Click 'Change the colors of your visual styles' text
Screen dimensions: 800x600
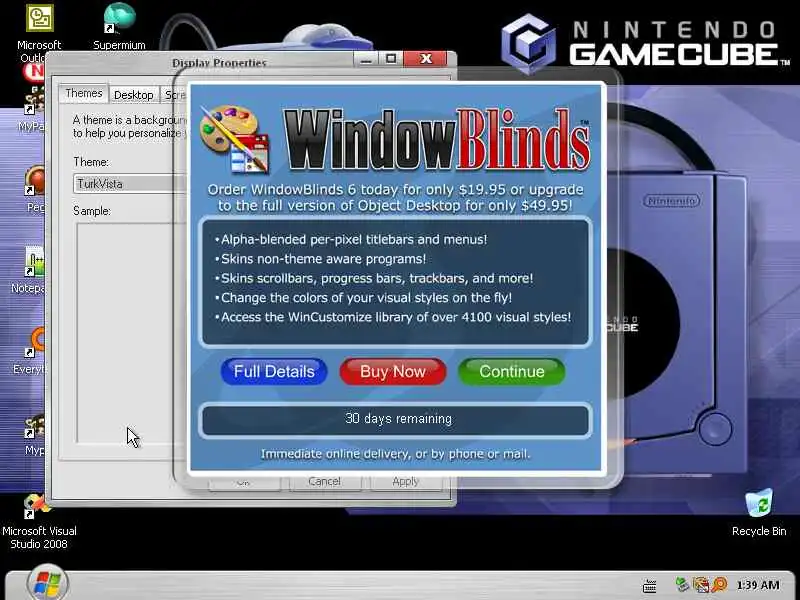tap(366, 297)
